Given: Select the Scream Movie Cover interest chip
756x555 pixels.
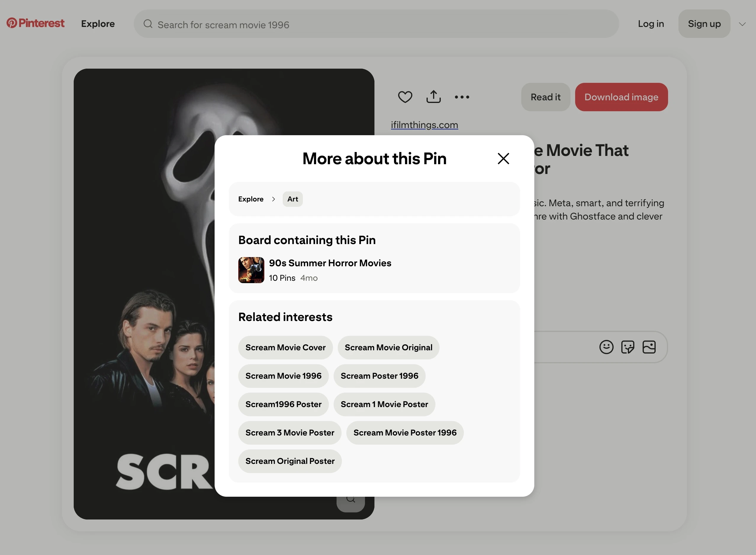Looking at the screenshot, I should click(285, 347).
